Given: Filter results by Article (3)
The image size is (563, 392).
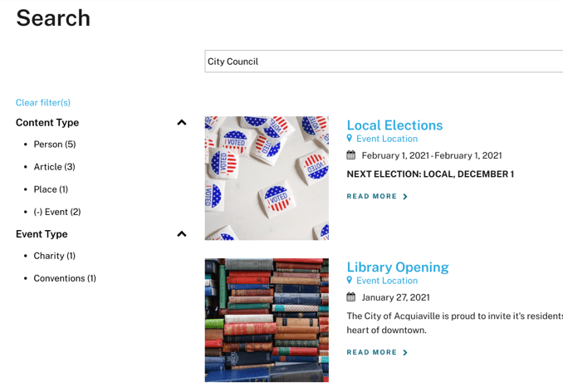Looking at the screenshot, I should 54,167.
